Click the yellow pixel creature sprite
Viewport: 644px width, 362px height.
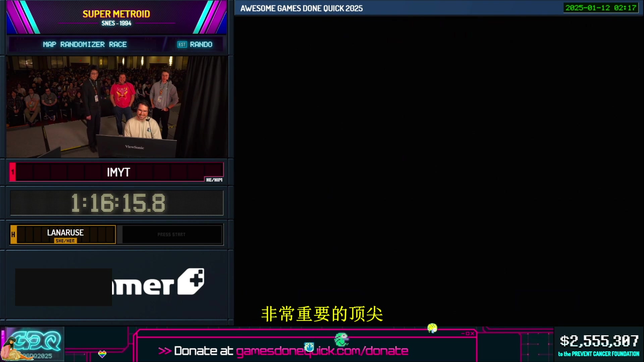432,328
